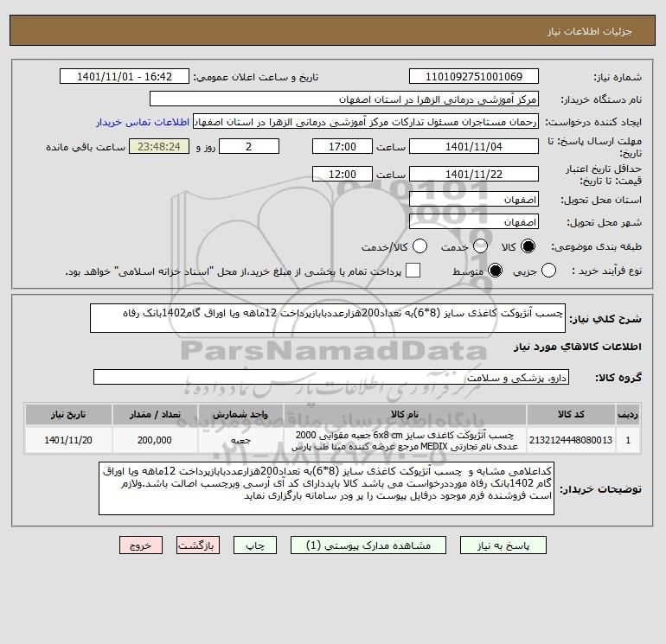
Task: Click the ردیف column header
Action: point(628,414)
